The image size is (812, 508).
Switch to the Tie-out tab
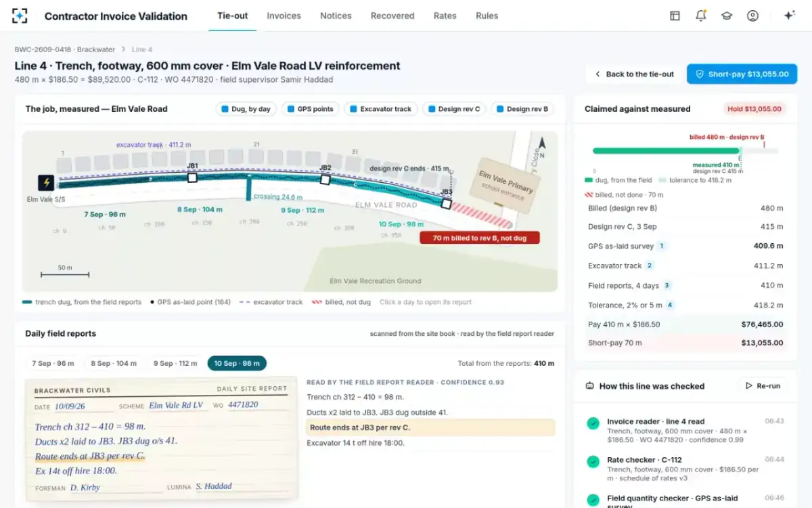(232, 16)
